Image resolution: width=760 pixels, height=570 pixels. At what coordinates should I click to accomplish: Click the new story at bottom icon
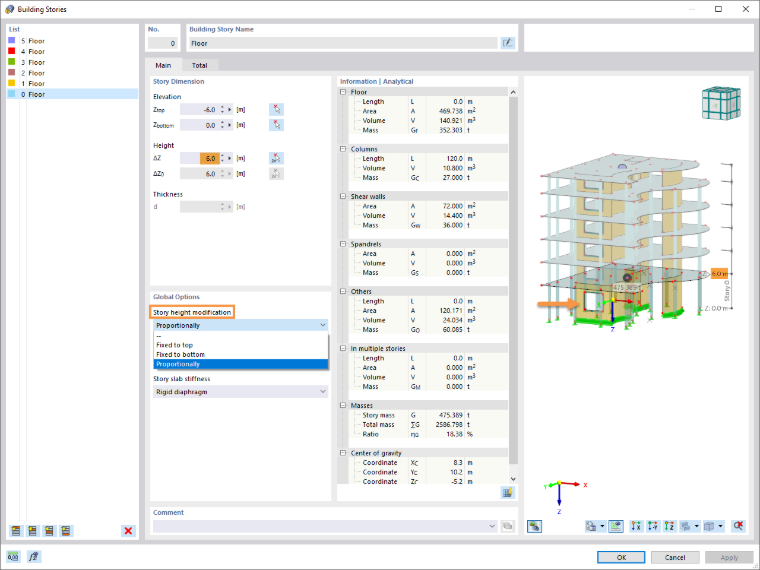pyautogui.click(x=66, y=531)
